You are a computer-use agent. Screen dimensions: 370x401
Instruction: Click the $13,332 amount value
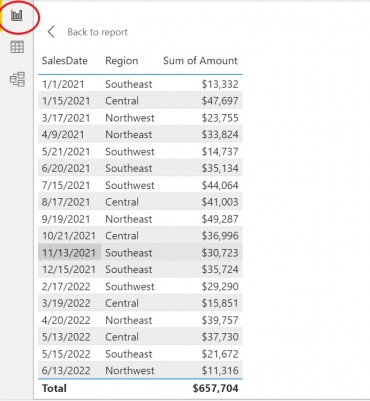220,84
